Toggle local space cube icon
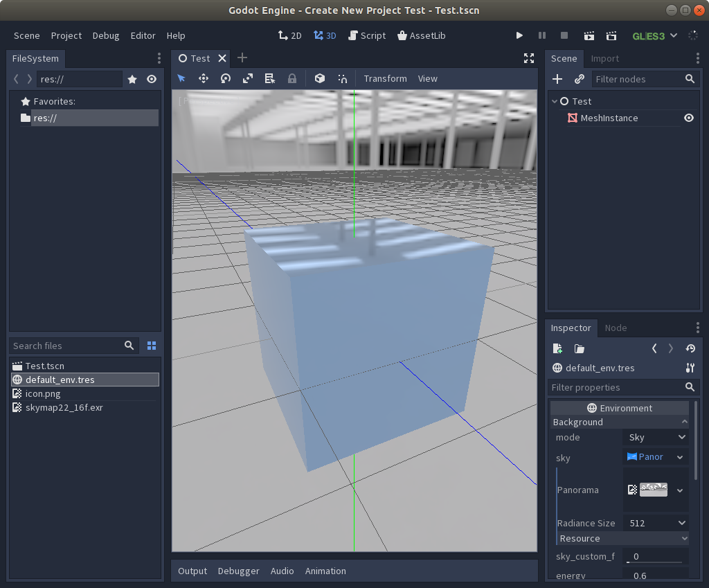 coord(320,79)
